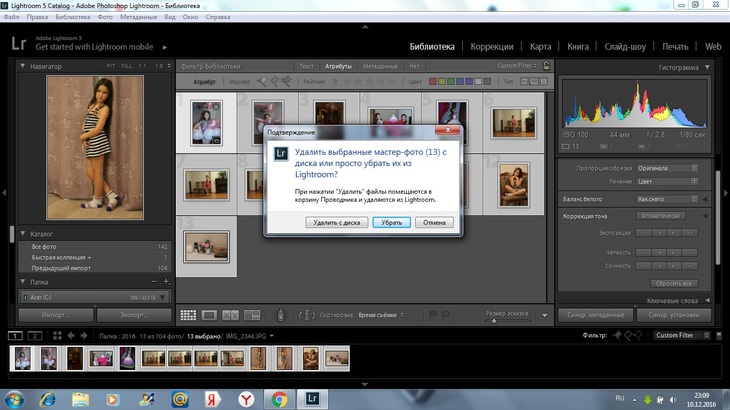This screenshot has width=730, height=410.
Task: Filter by rejected photos in filter bar
Action: coord(286,81)
